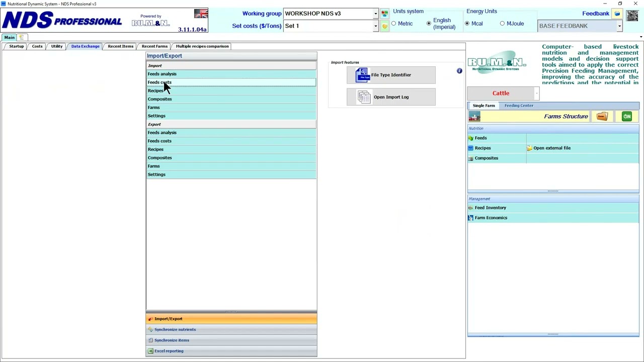Switch to the Feeding Center tab
Image resolution: width=644 pixels, height=362 pixels.
pyautogui.click(x=519, y=106)
